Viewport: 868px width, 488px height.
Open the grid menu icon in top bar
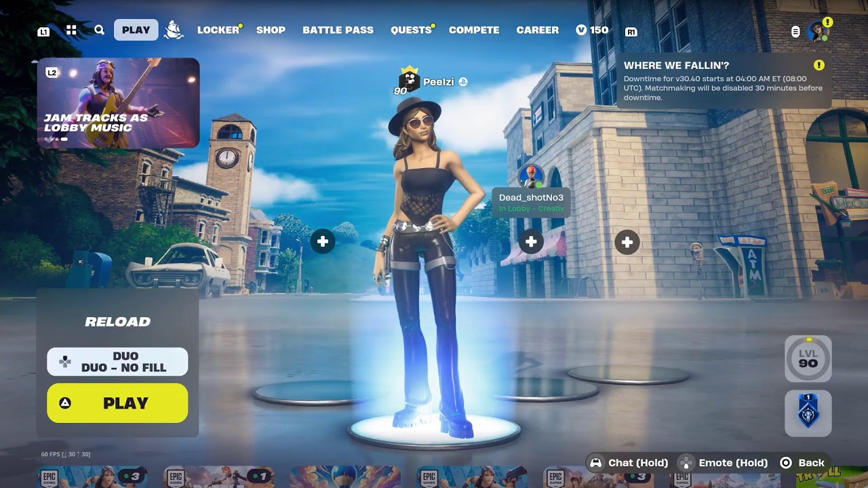click(x=71, y=30)
